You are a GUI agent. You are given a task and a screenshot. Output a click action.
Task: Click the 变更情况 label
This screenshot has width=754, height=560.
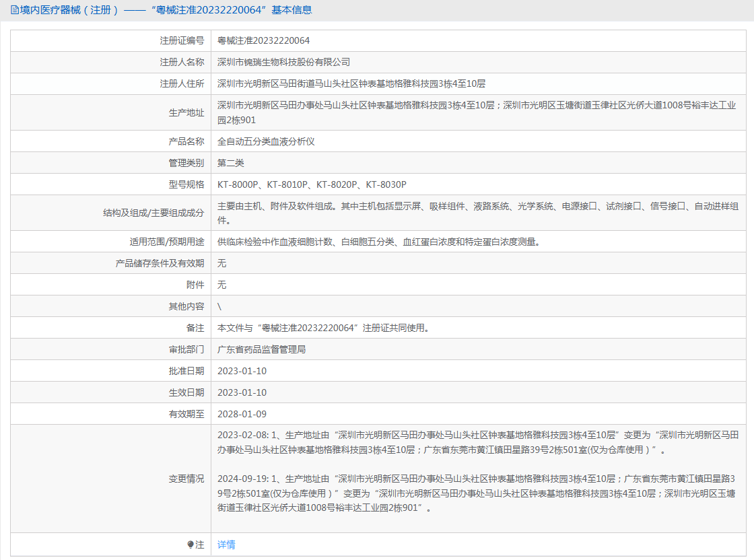pyautogui.click(x=186, y=479)
